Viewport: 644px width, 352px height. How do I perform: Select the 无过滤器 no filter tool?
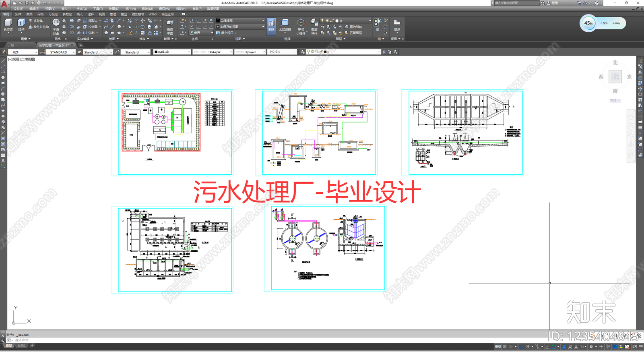pyautogui.click(x=285, y=25)
